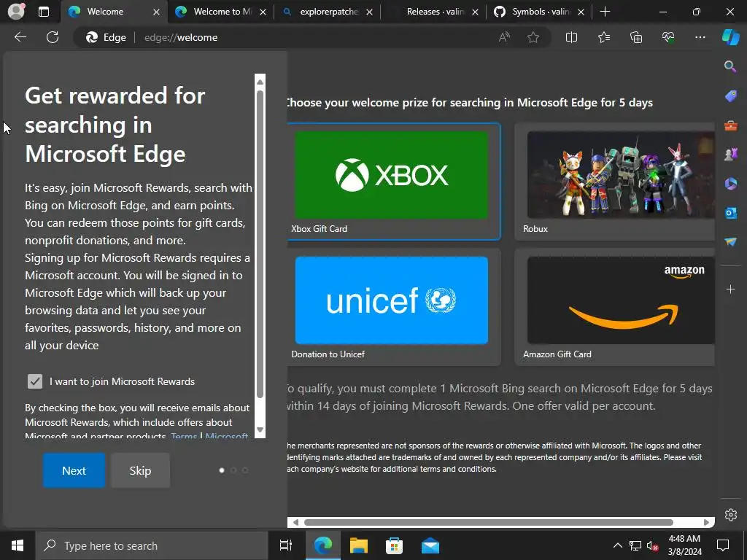Screen dimensions: 747x560
Task: Go to third page indicator dot
Action: point(245,470)
